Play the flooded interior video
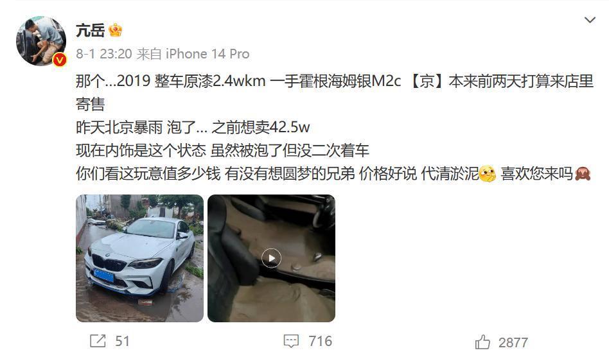The width and height of the screenshot is (609, 364). pyautogui.click(x=271, y=258)
